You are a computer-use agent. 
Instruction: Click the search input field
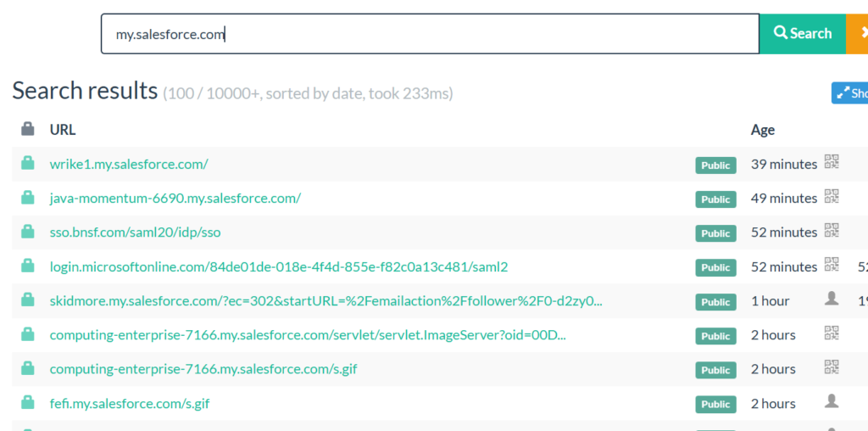(x=430, y=34)
